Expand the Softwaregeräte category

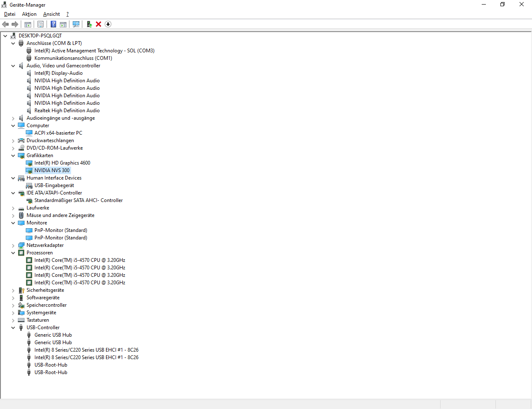pos(13,298)
